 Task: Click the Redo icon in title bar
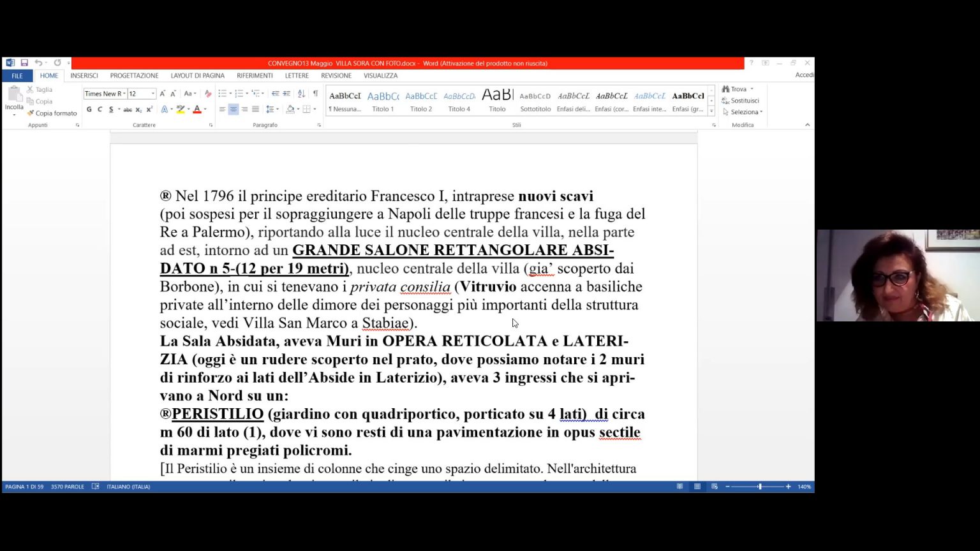point(57,63)
